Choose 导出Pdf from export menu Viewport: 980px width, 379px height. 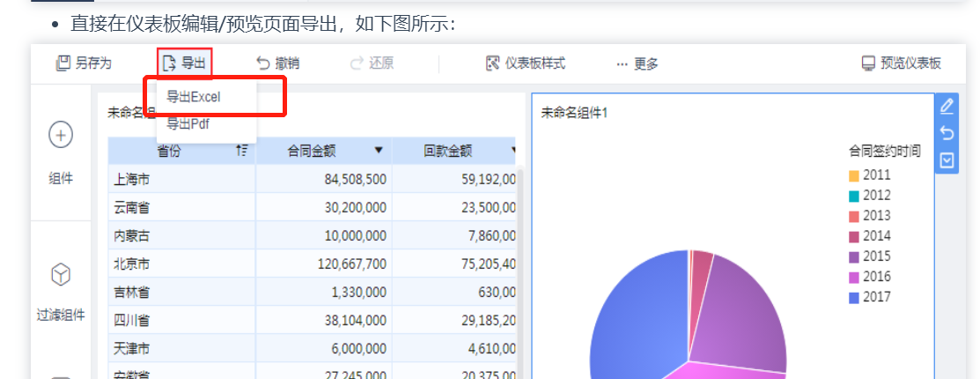[x=188, y=124]
